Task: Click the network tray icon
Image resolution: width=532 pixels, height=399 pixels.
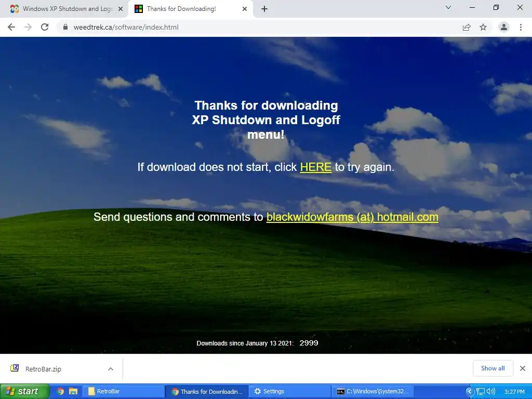Action: [x=481, y=391]
